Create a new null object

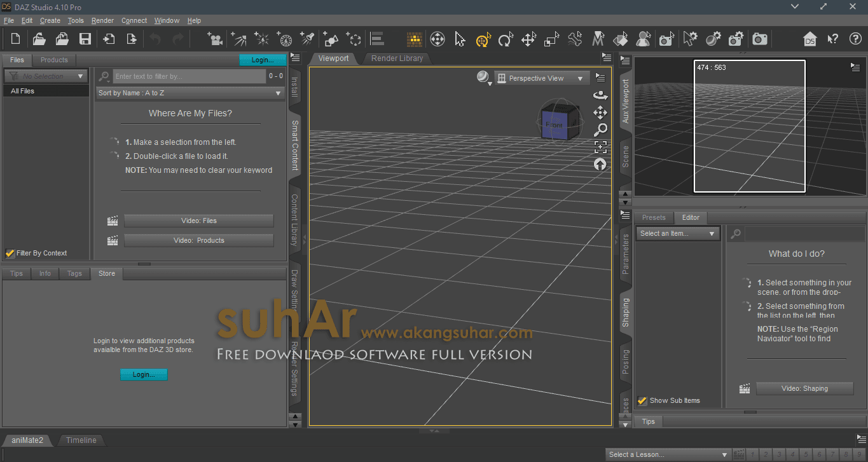354,39
